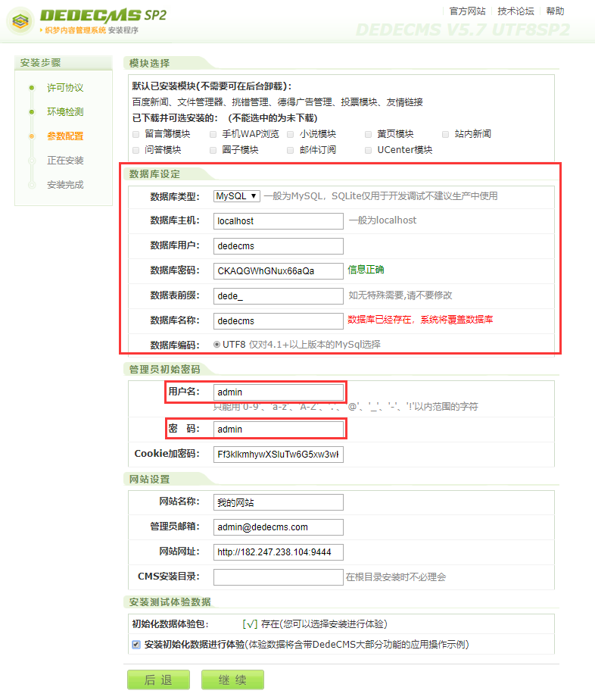The height and width of the screenshot is (700, 595).
Task: Click the 数据库名称 input field
Action: click(279, 321)
